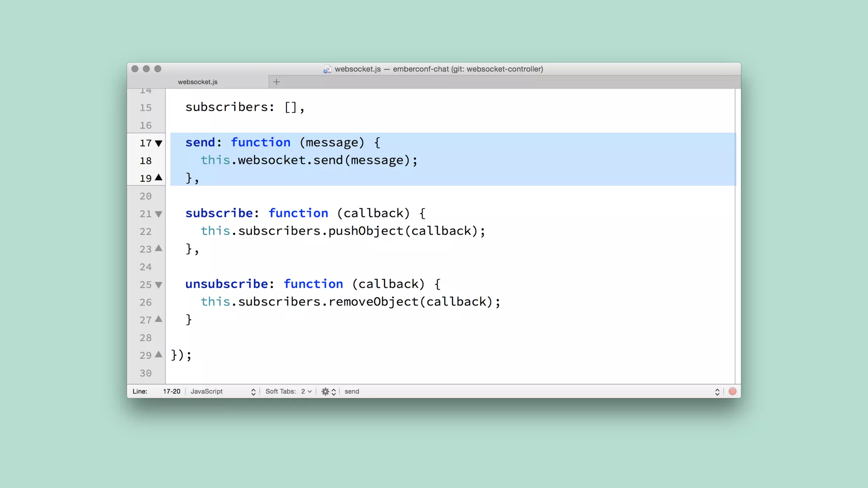The width and height of the screenshot is (868, 488).
Task: Collapse the subscribe function at line 21
Action: pyautogui.click(x=159, y=214)
